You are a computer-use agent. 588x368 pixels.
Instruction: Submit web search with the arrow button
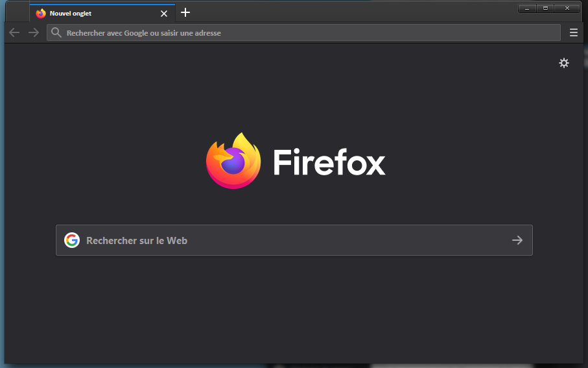coord(517,240)
